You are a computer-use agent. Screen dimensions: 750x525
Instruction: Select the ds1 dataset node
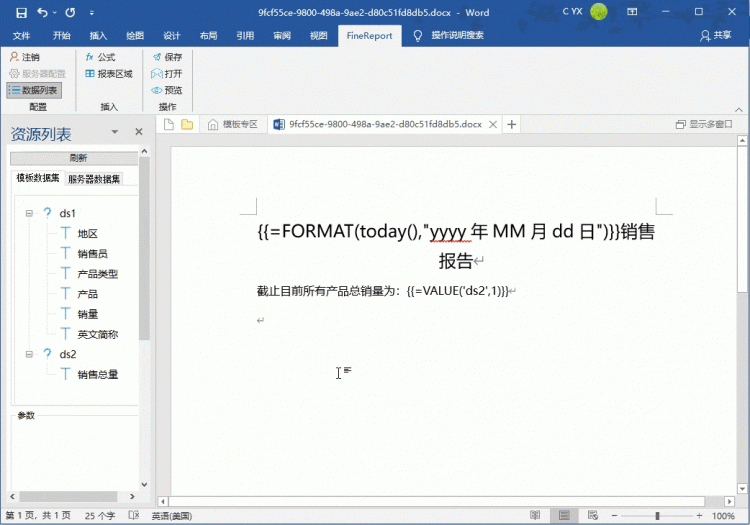coord(67,213)
